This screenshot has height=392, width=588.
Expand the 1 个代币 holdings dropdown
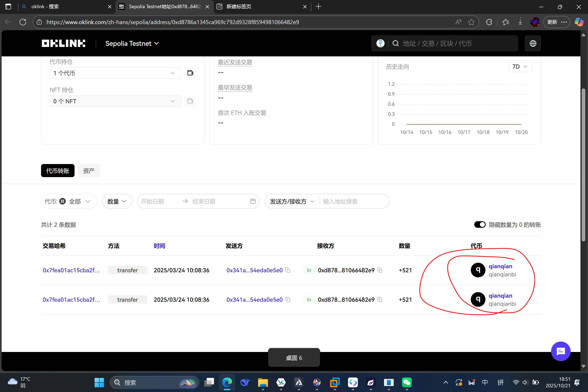(x=115, y=73)
